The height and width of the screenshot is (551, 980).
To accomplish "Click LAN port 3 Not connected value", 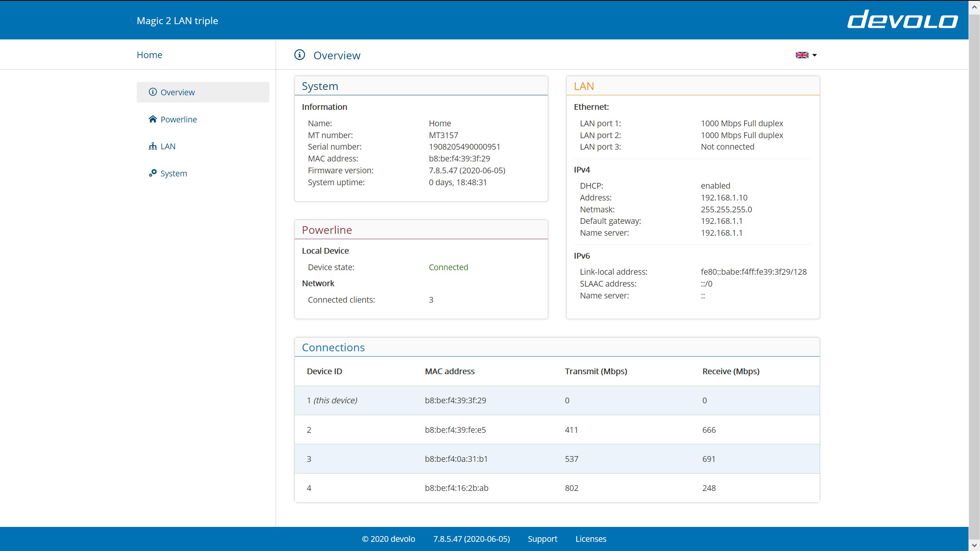I will click(727, 147).
